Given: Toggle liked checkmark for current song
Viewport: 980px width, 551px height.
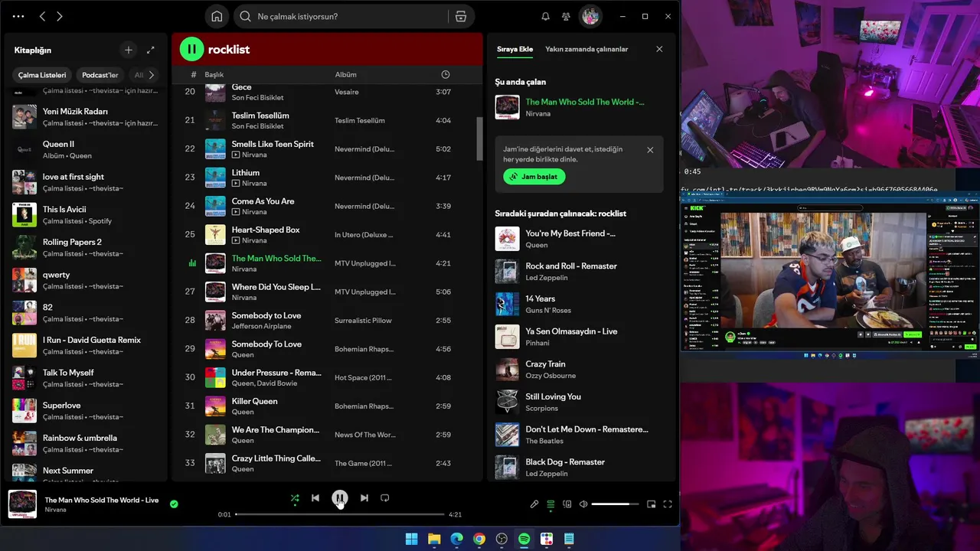Looking at the screenshot, I should coord(174,504).
